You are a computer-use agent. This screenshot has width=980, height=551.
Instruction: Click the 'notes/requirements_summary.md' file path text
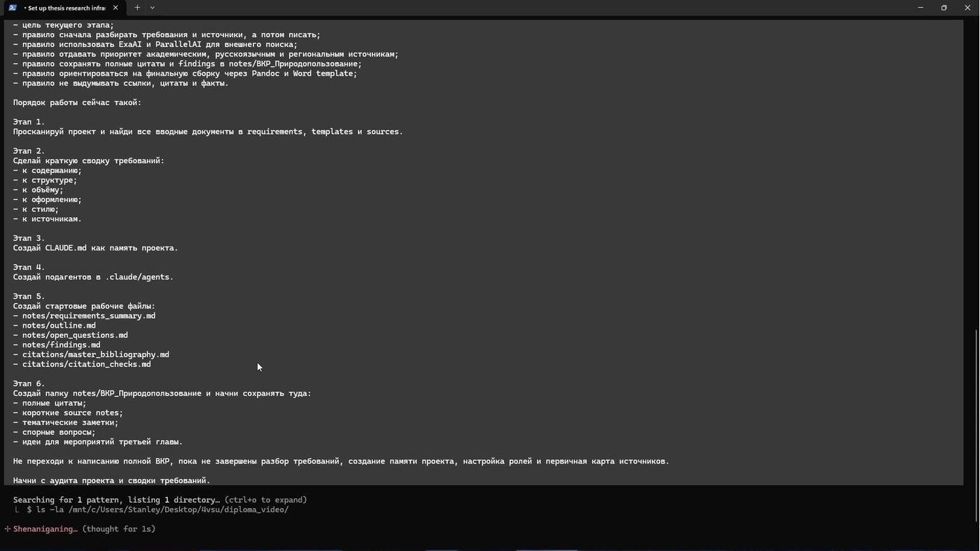(89, 316)
